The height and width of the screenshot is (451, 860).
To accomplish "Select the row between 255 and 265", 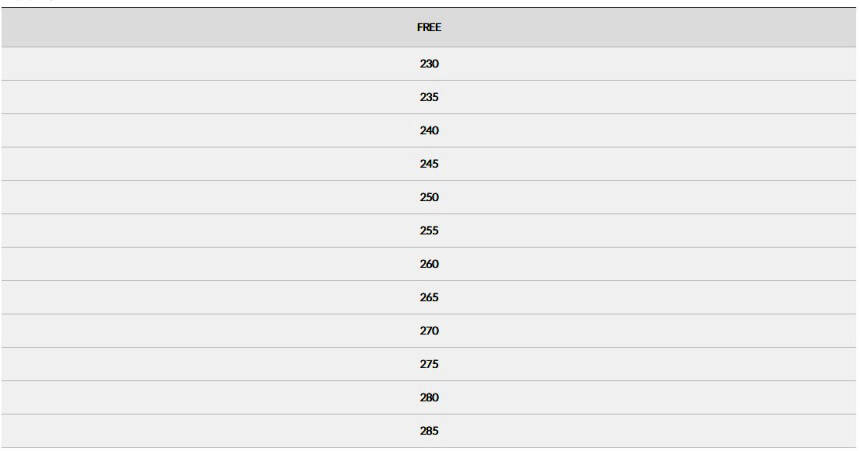I will click(x=429, y=264).
